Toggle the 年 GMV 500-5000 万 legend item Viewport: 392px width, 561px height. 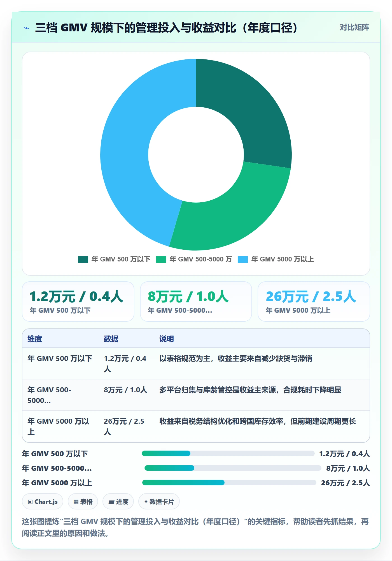click(x=194, y=259)
